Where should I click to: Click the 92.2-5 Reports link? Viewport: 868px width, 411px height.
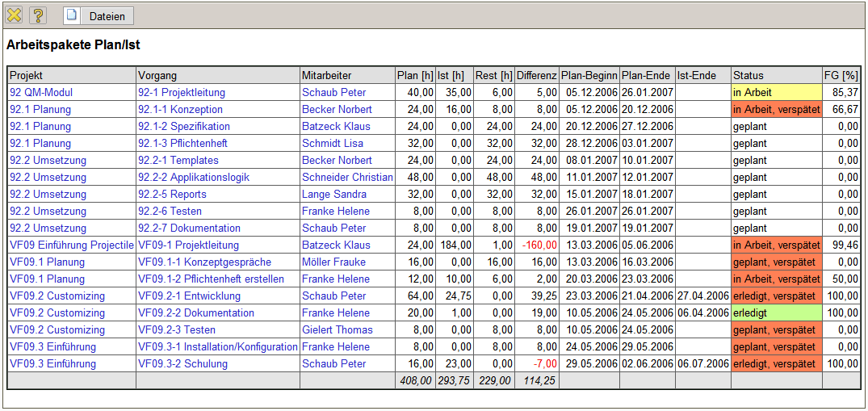172,195
